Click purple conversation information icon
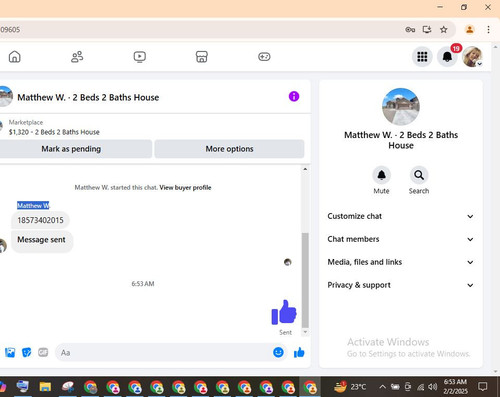Viewport: 500px width, 397px height. pyautogui.click(x=294, y=97)
